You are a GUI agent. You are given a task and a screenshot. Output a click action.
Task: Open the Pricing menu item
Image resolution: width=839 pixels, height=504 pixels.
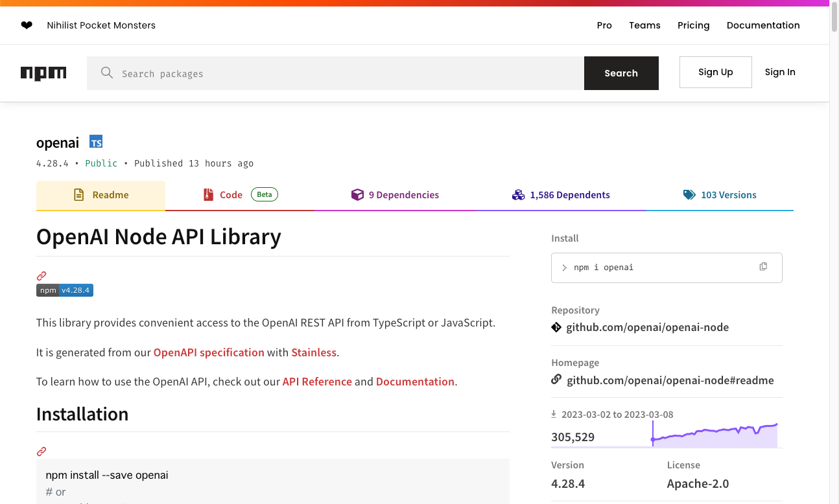tap(694, 25)
